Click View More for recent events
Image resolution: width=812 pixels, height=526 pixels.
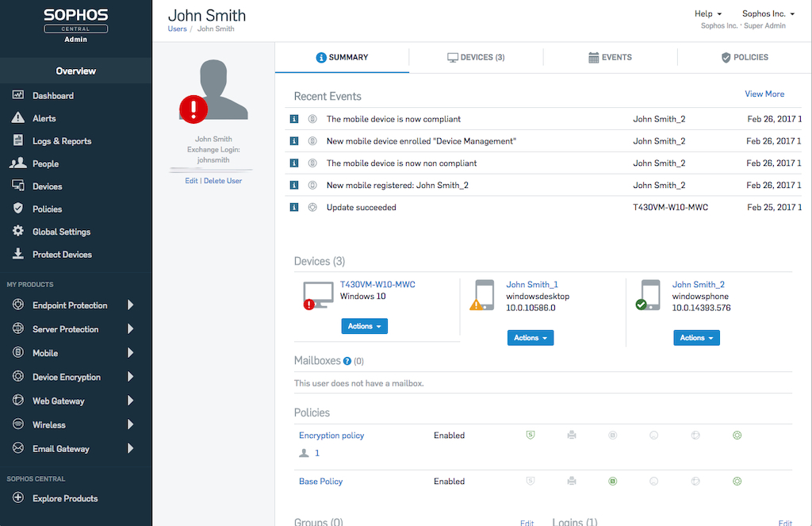point(764,94)
